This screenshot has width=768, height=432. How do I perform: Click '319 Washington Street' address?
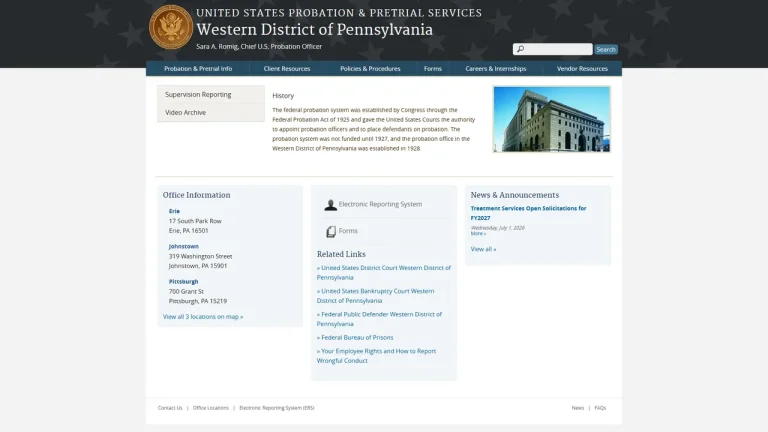(200, 256)
